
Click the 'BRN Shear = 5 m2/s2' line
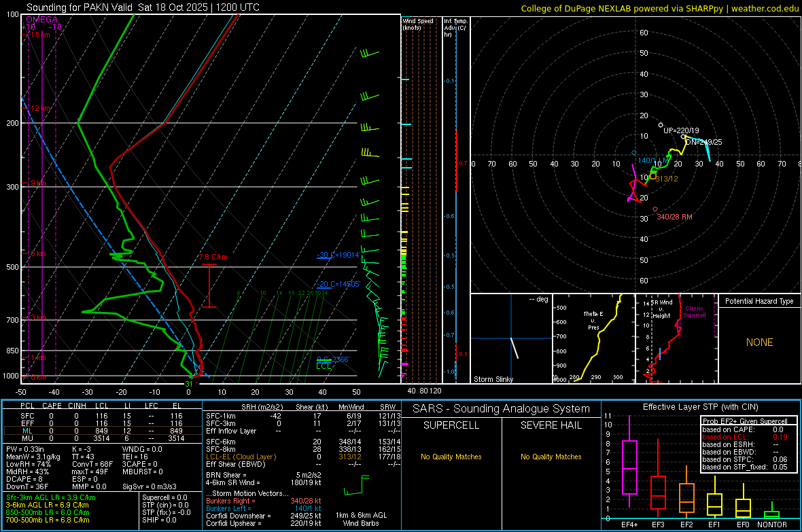(x=264, y=475)
